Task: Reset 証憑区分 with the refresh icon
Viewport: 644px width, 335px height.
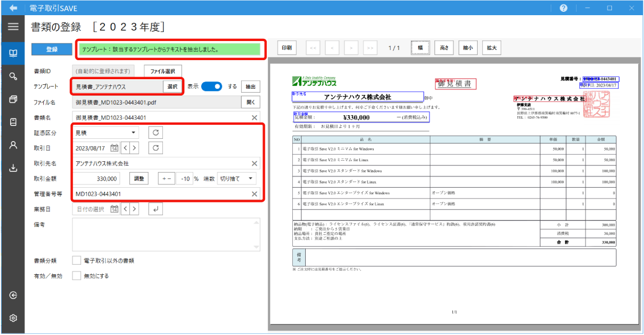Action: [x=156, y=133]
